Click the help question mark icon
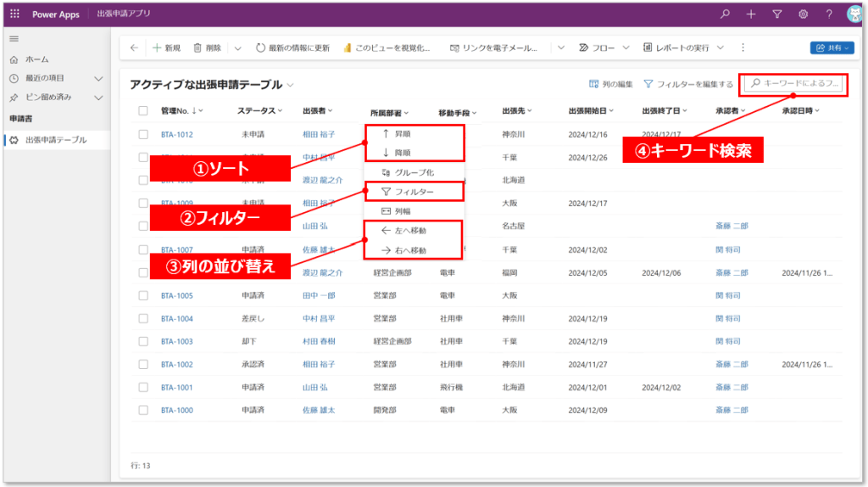The height and width of the screenshot is (487, 868). 829,14
